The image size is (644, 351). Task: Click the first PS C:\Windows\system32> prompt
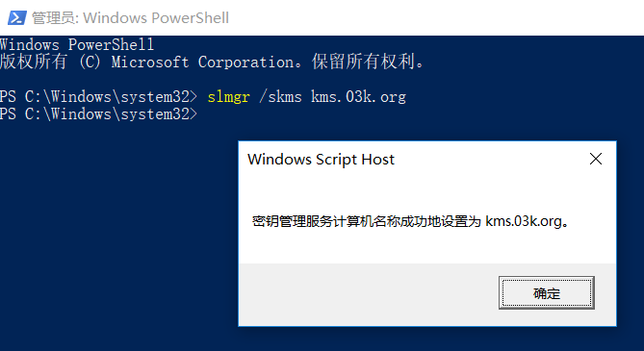98,97
